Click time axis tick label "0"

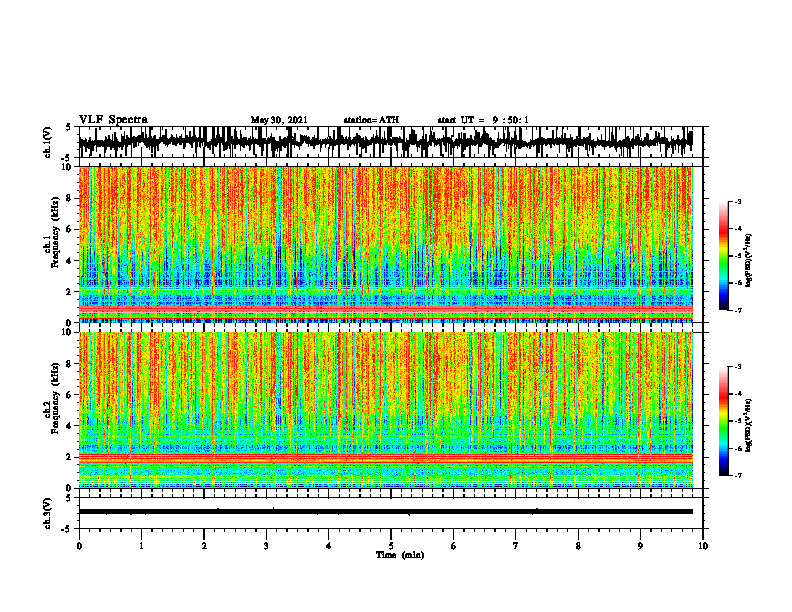(x=79, y=546)
